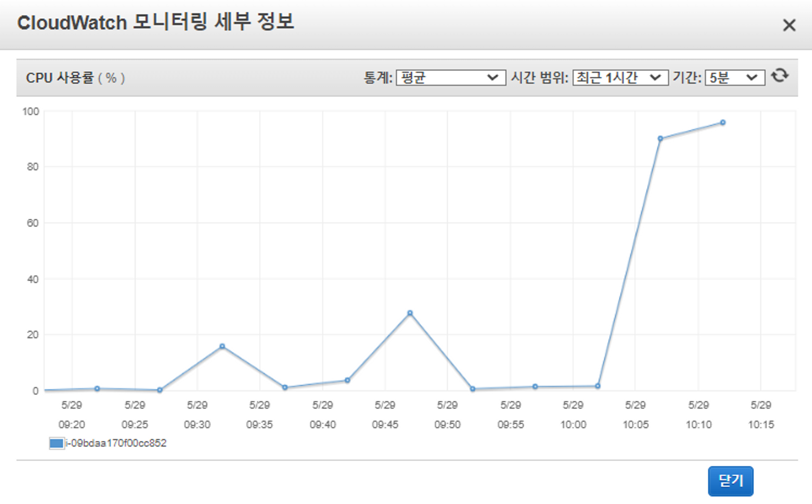
Task: Open the 시간 범위 dropdown showing 최근 1시간
Action: 620,78
